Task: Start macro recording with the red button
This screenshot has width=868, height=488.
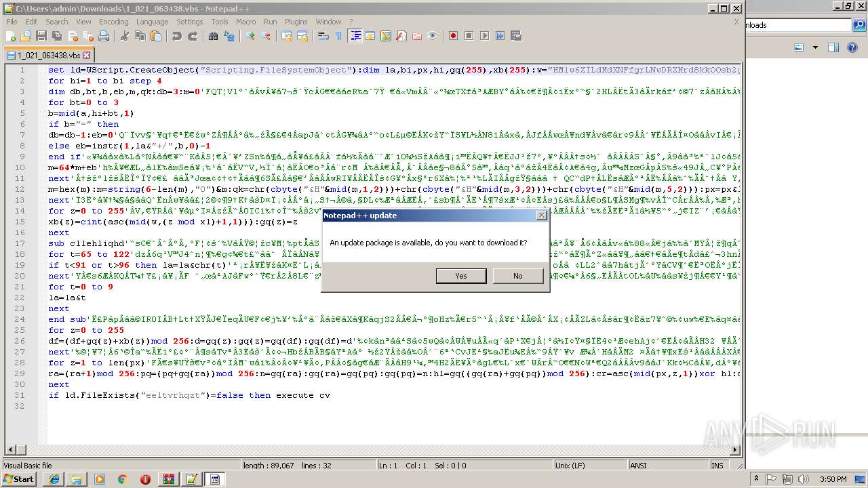Action: 454,36
